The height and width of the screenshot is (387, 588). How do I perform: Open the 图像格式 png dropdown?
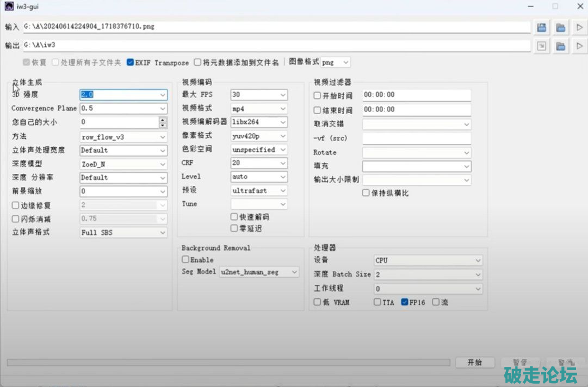[336, 63]
